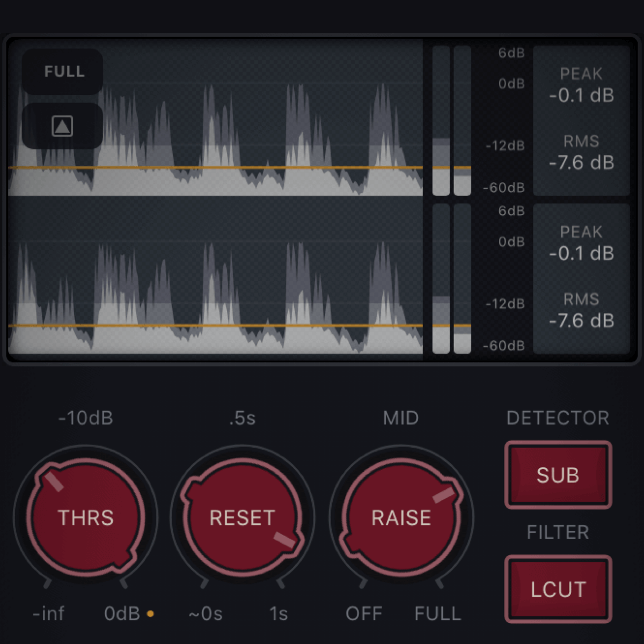Click the MID raise value readout
Viewport: 644px width, 644px height.
coord(401,418)
